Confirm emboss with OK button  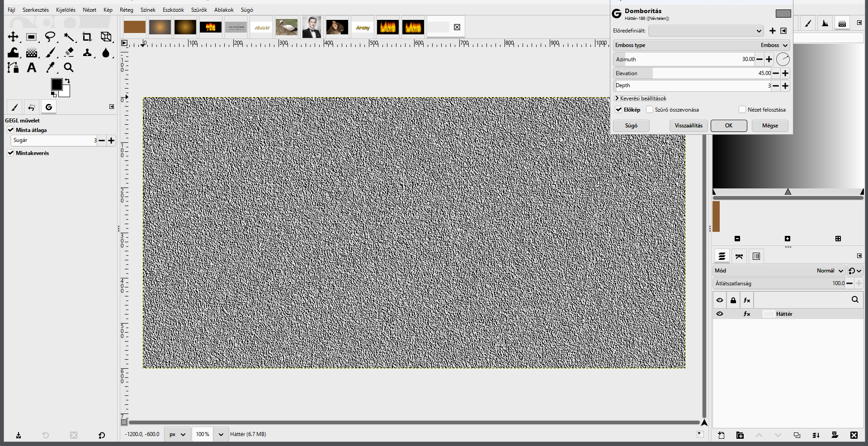pyautogui.click(x=729, y=126)
